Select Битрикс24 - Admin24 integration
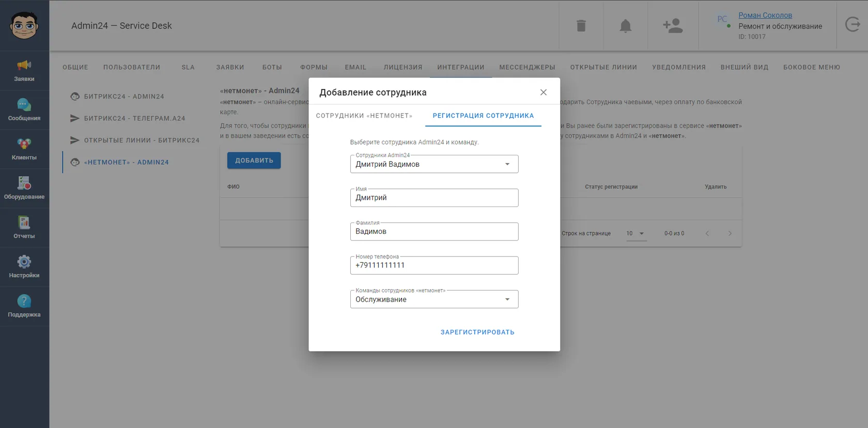868x428 pixels. pos(124,97)
